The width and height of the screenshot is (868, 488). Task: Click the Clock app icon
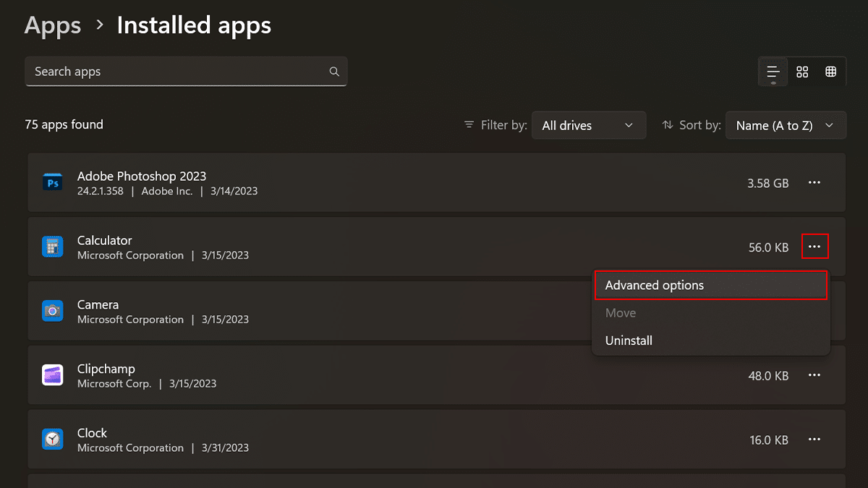click(53, 440)
